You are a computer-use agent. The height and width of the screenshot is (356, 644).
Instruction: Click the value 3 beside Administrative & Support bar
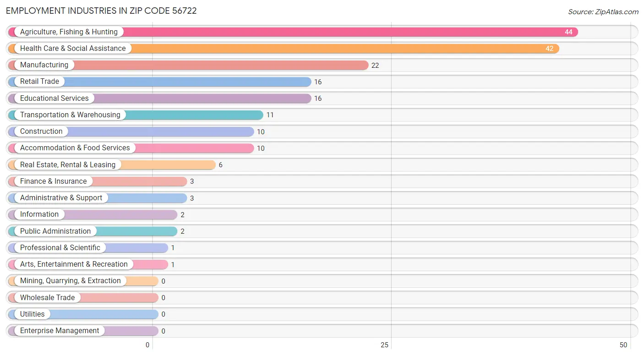click(x=192, y=198)
